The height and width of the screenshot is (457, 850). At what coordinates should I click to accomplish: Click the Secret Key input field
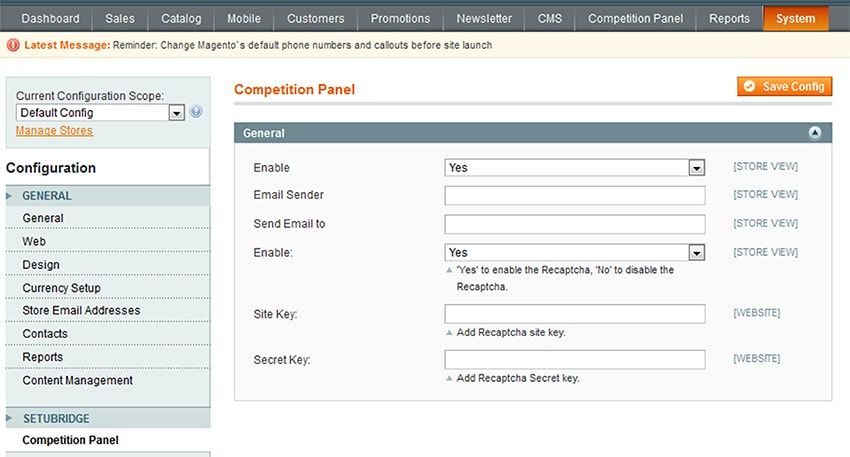coord(574,359)
